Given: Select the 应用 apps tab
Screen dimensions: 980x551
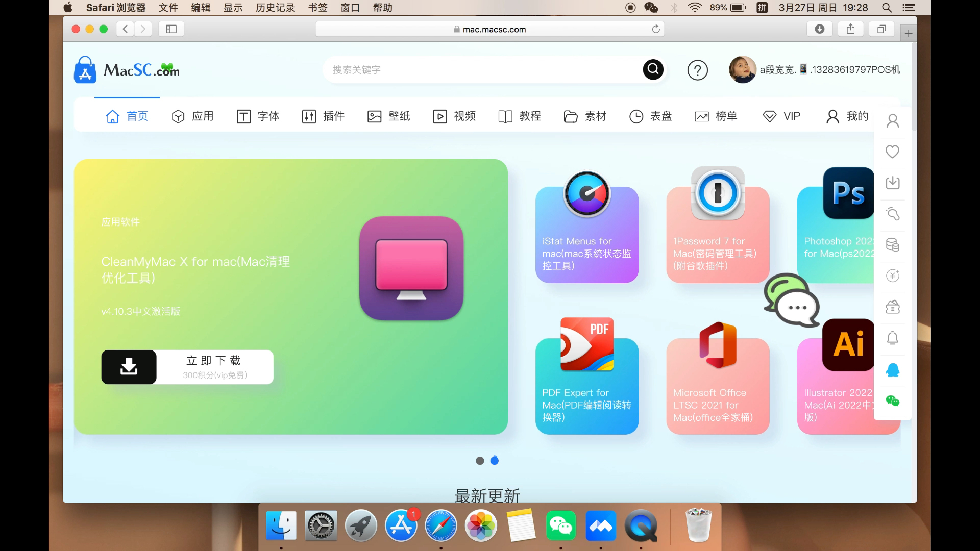Looking at the screenshot, I should [192, 116].
